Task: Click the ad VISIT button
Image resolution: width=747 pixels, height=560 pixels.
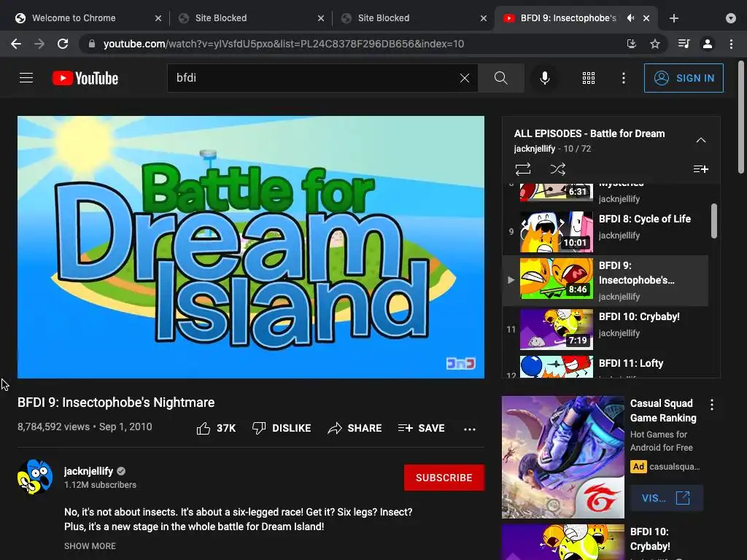Action: [666, 498]
